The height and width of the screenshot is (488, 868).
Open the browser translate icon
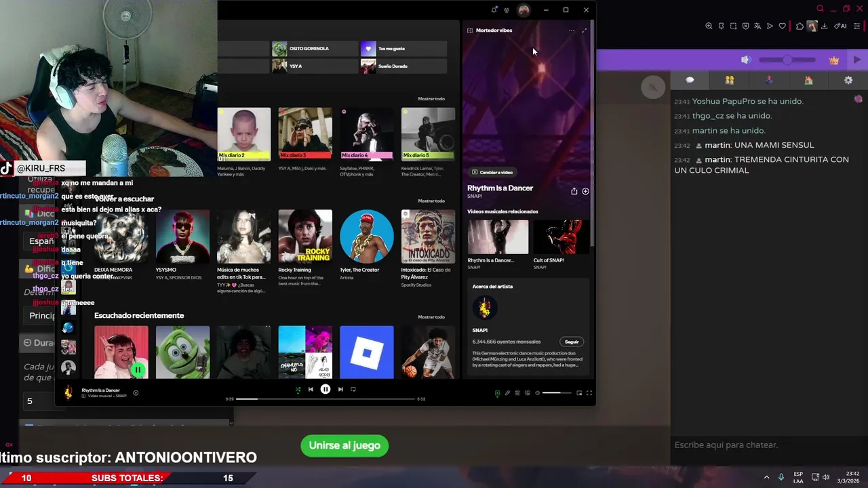coord(757,26)
